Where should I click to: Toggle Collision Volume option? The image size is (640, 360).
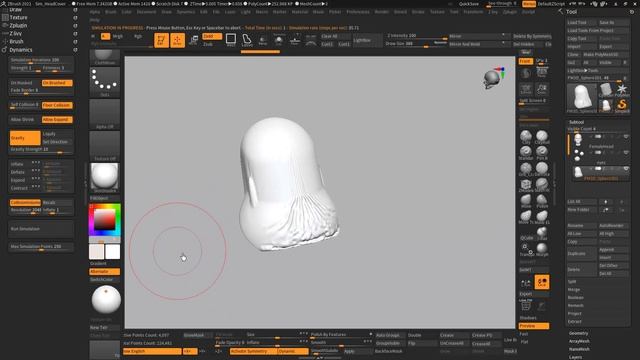coord(25,202)
